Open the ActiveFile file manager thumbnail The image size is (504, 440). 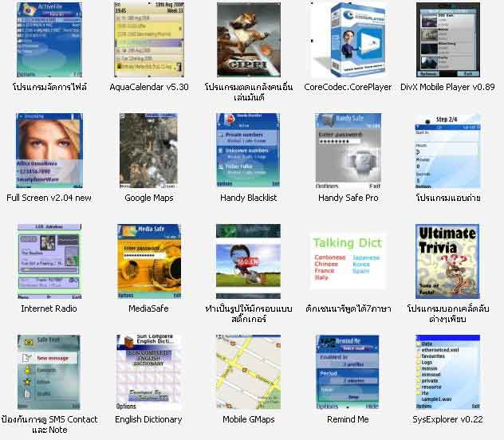click(49, 40)
